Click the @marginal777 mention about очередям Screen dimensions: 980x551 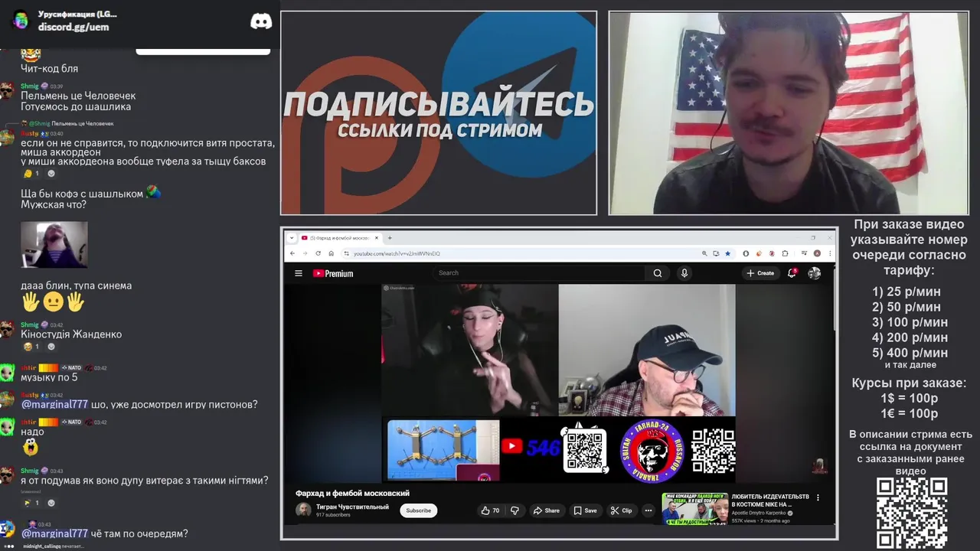pyautogui.click(x=54, y=533)
